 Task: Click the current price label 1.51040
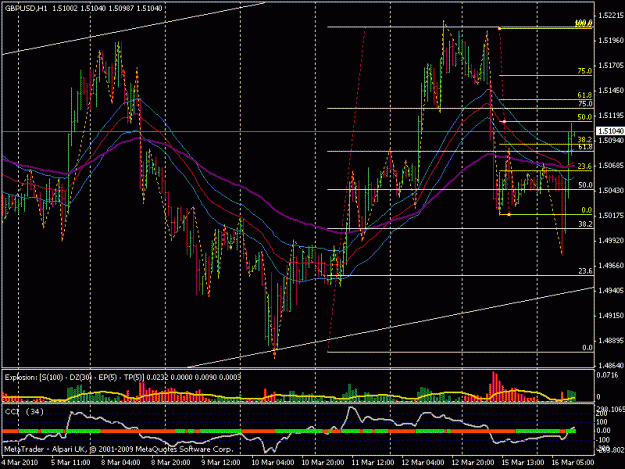pos(610,131)
